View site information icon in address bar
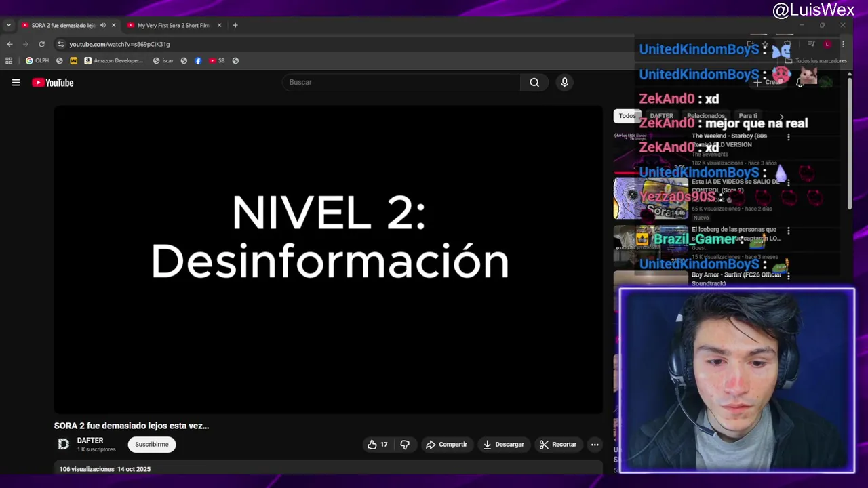 point(60,44)
